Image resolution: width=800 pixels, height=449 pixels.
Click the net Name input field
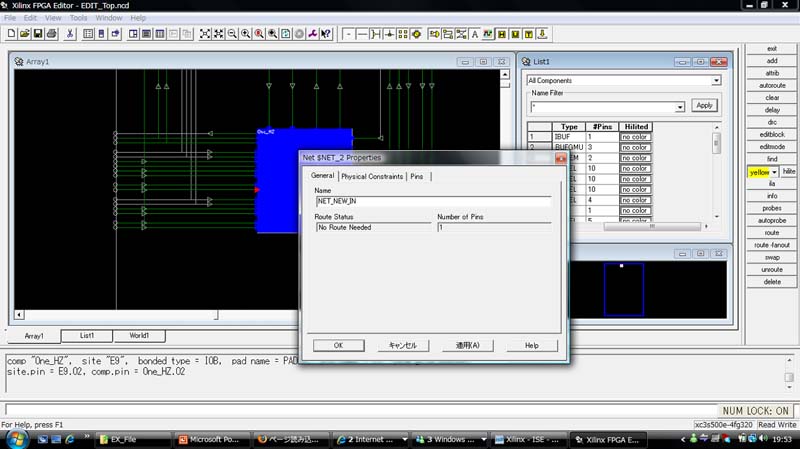[433, 201]
